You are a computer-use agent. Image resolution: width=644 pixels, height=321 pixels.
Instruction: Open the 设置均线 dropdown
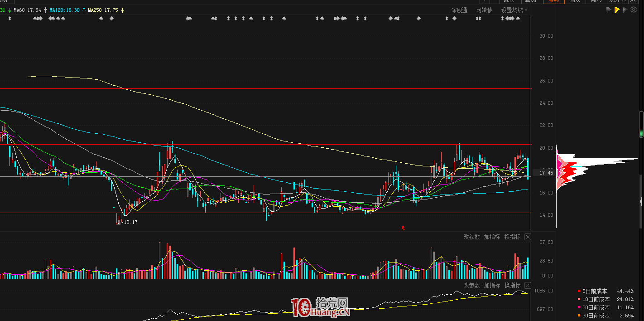click(x=514, y=10)
